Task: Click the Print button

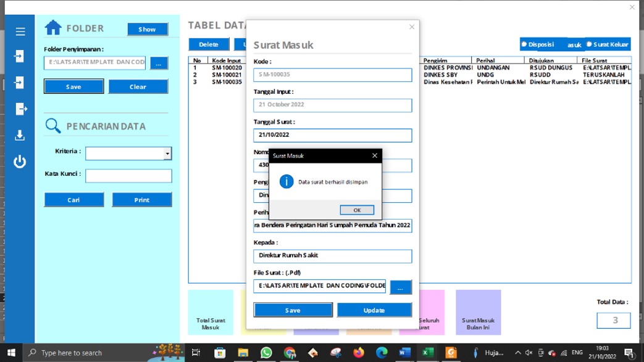Action: coord(141,200)
